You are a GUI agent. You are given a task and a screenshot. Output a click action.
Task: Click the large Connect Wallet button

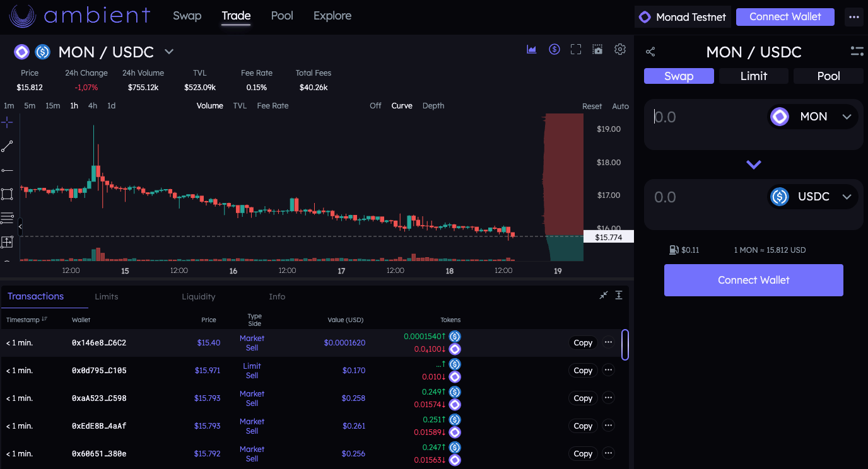[753, 280]
